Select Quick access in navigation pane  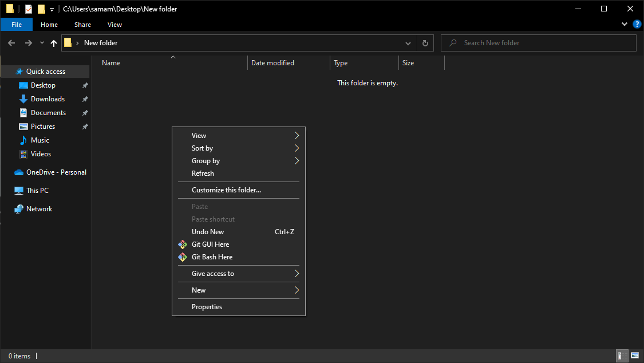46,72
